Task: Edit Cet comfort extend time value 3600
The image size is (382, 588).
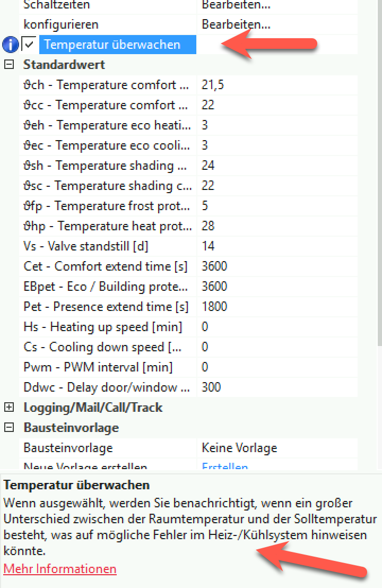Action: click(214, 266)
